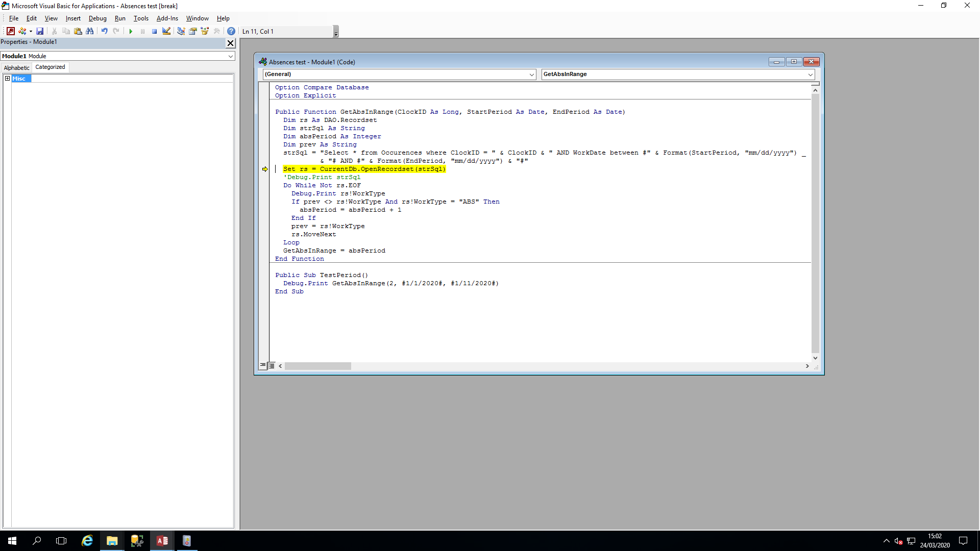Viewport: 980px width, 551px height.
Task: Open the (General) object dropdown
Action: click(x=531, y=74)
